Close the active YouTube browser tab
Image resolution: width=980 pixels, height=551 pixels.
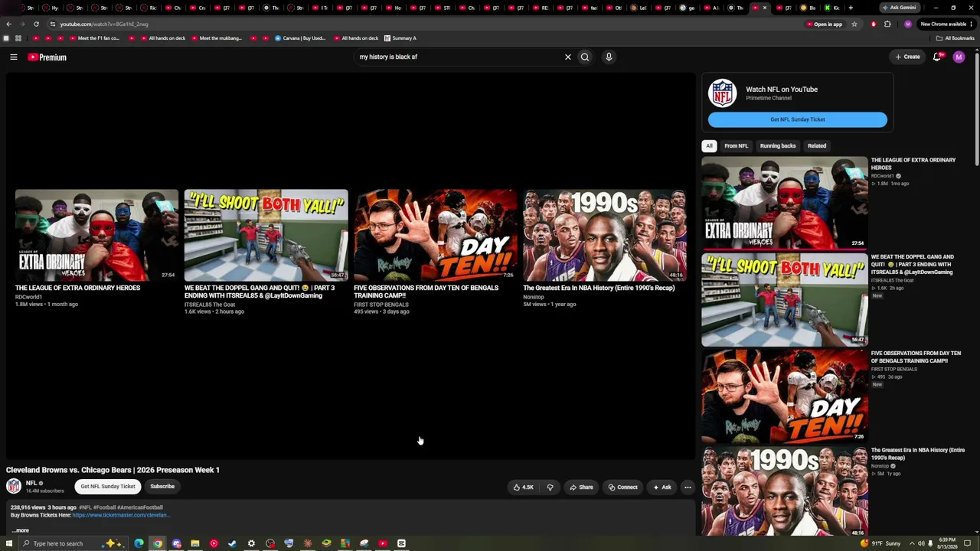[764, 8]
